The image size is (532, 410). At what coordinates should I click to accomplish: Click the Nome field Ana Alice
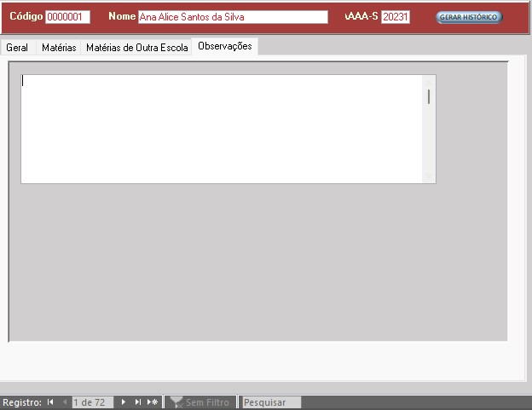[x=233, y=16]
